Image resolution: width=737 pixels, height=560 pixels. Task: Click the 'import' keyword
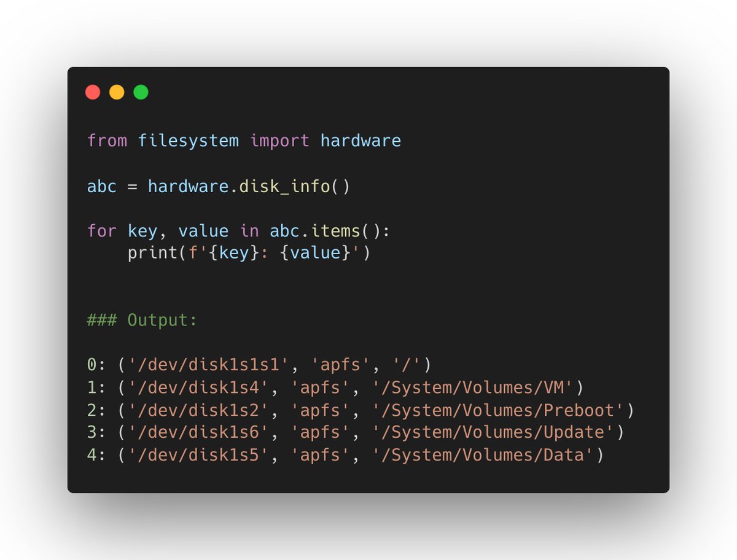[x=279, y=141]
